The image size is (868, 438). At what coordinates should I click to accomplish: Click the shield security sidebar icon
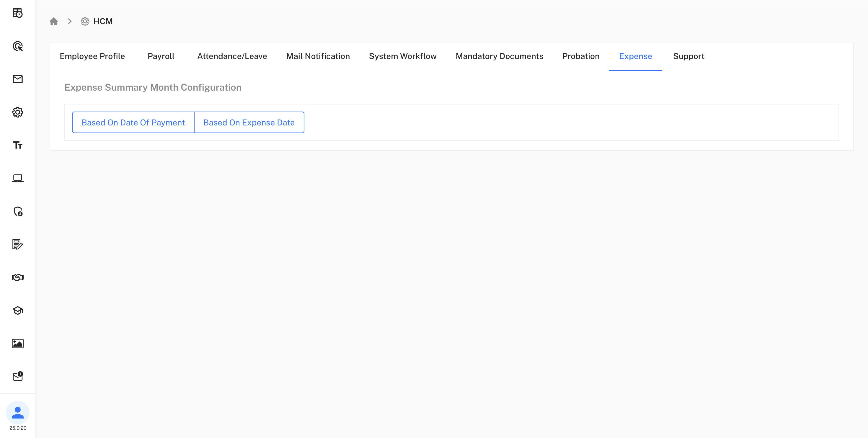(x=17, y=211)
